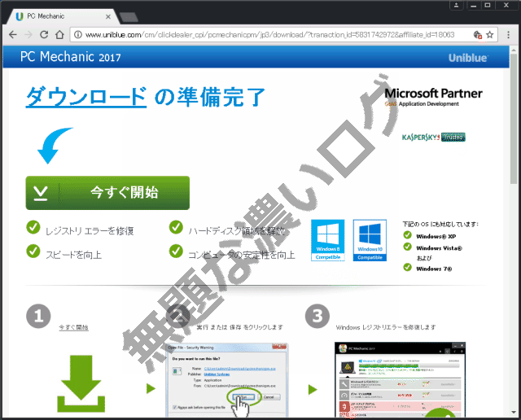The image size is (521, 420).
Task: Click the コンピュータの安定性を向上 text
Action: tap(242, 255)
